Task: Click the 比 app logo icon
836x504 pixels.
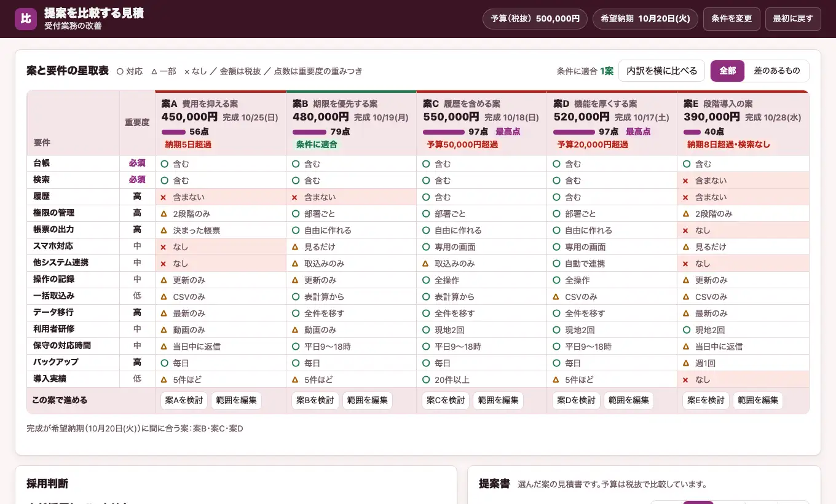Action: pyautogui.click(x=26, y=19)
